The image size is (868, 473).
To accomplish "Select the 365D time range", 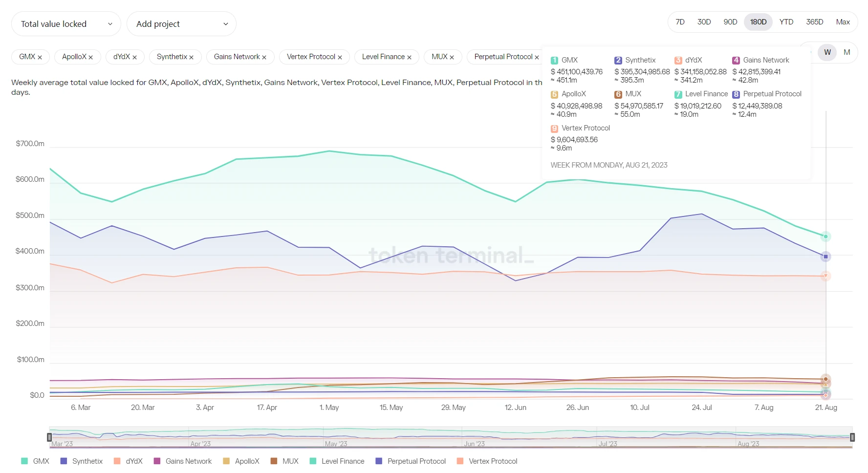I will 815,22.
